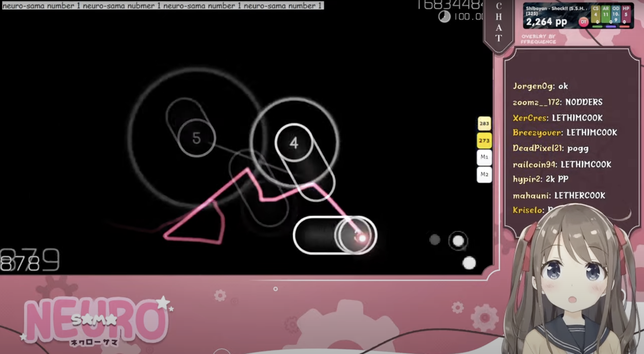Click the M2 key overlay box
Viewport: 644px width, 354px height.
(x=484, y=174)
